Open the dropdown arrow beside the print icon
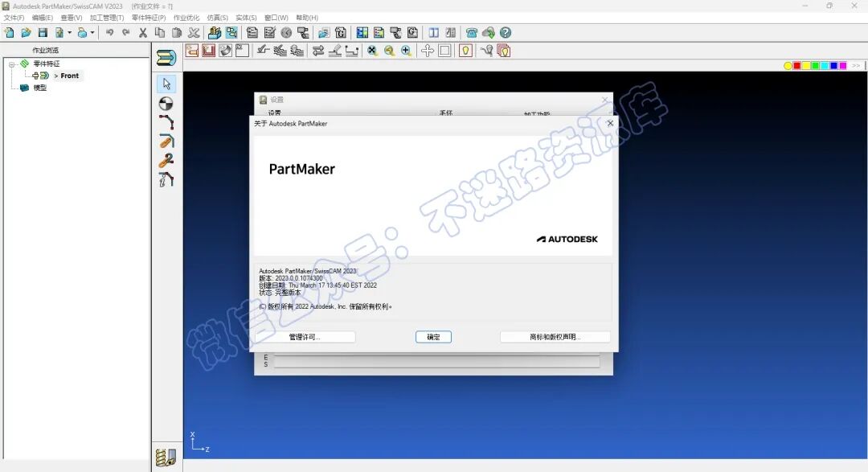This screenshot has width=868, height=472. (92, 33)
